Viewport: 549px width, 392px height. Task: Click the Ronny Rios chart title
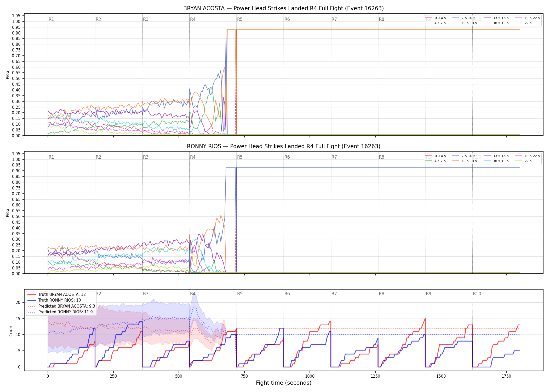[x=283, y=146]
